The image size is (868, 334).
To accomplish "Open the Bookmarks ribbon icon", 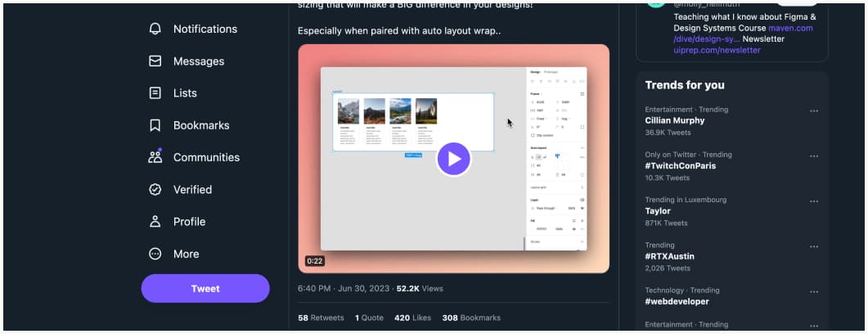I will click(155, 125).
